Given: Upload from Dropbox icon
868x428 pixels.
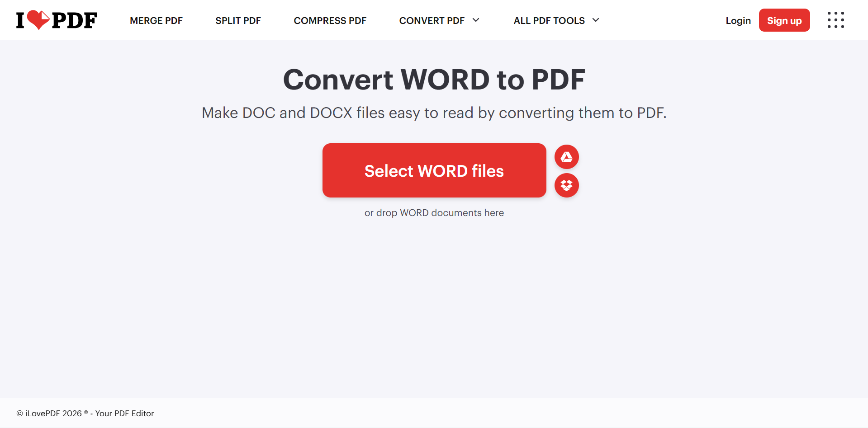Looking at the screenshot, I should click(x=566, y=185).
